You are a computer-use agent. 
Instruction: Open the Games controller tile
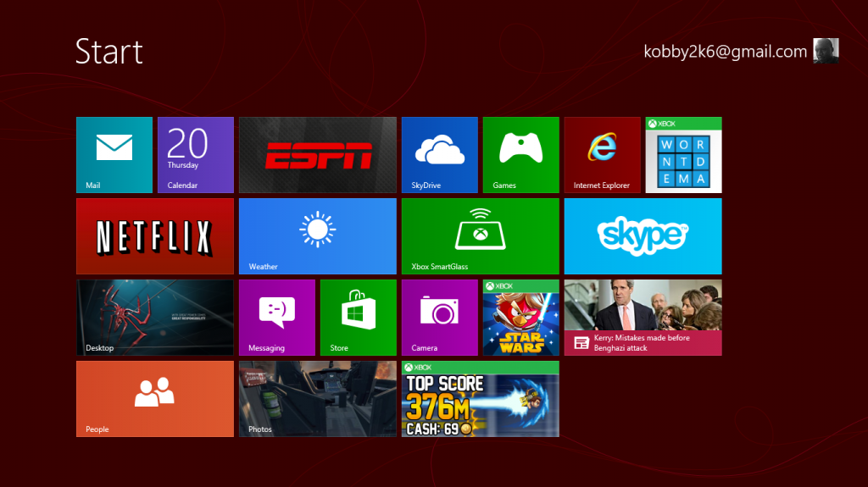point(521,155)
